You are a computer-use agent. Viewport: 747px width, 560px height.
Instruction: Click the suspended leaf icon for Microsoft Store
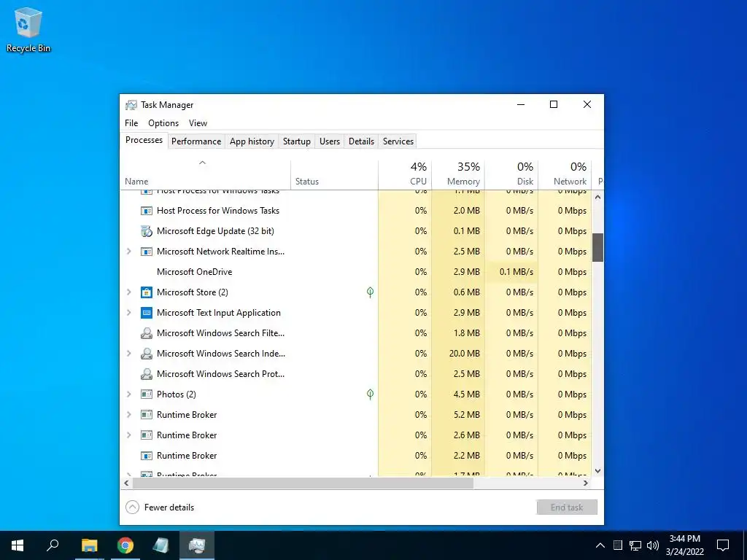click(370, 292)
